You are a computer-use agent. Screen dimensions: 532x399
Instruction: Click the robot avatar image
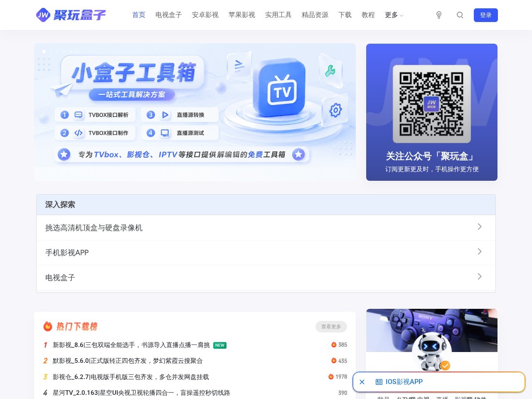[431, 351]
